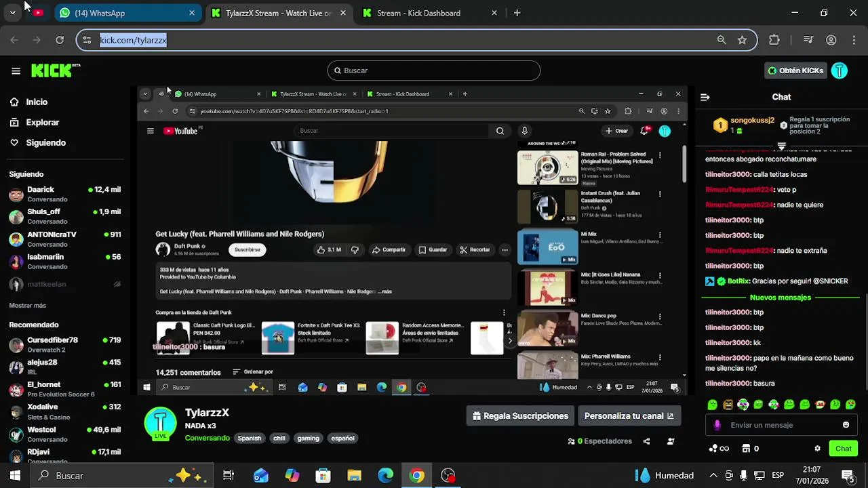Image resolution: width=868 pixels, height=488 pixels.
Task: Open a new browser tab
Action: point(517,13)
